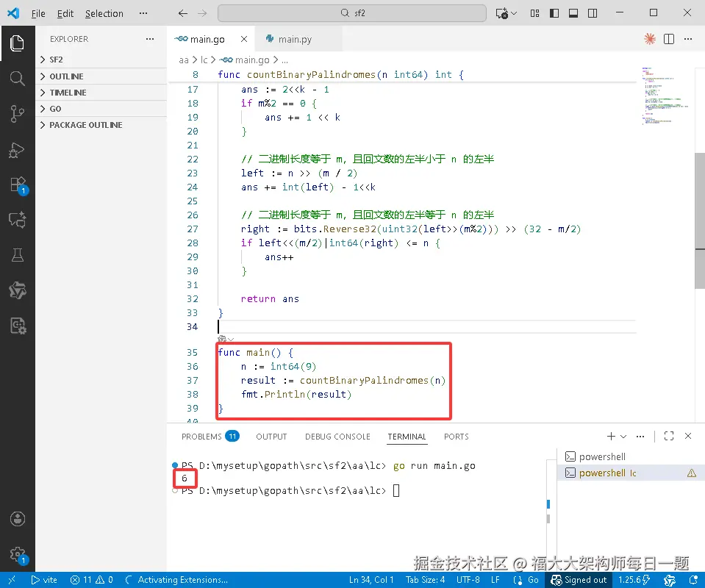The image size is (705, 588).
Task: Click Go version 1.25.6 in status bar
Action: [634, 580]
